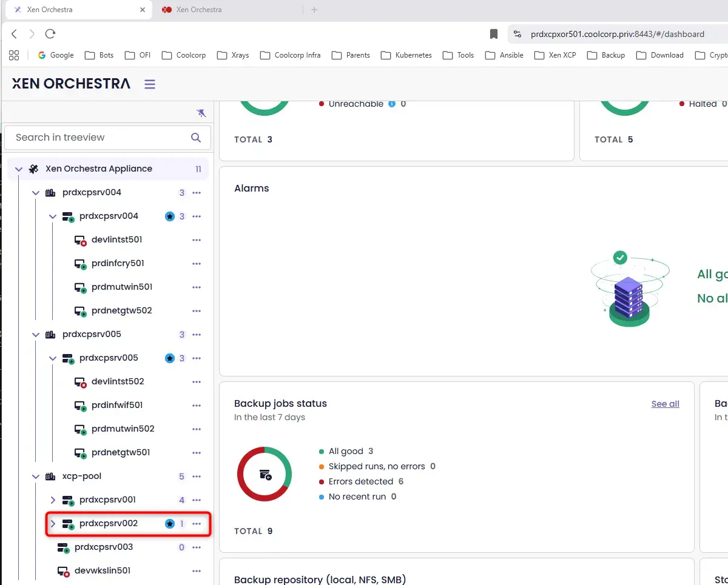Select the prdmutwin501 VM
This screenshot has width=728, height=585.
[x=122, y=287]
